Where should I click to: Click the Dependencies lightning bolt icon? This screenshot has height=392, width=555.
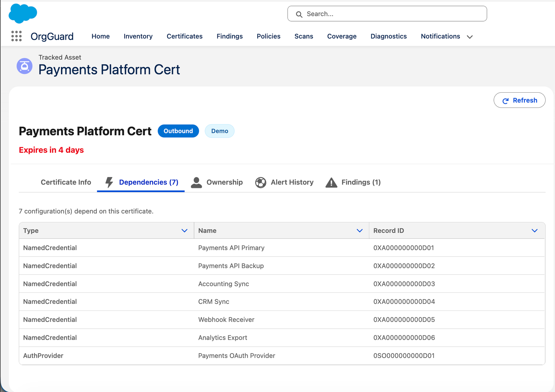point(109,182)
